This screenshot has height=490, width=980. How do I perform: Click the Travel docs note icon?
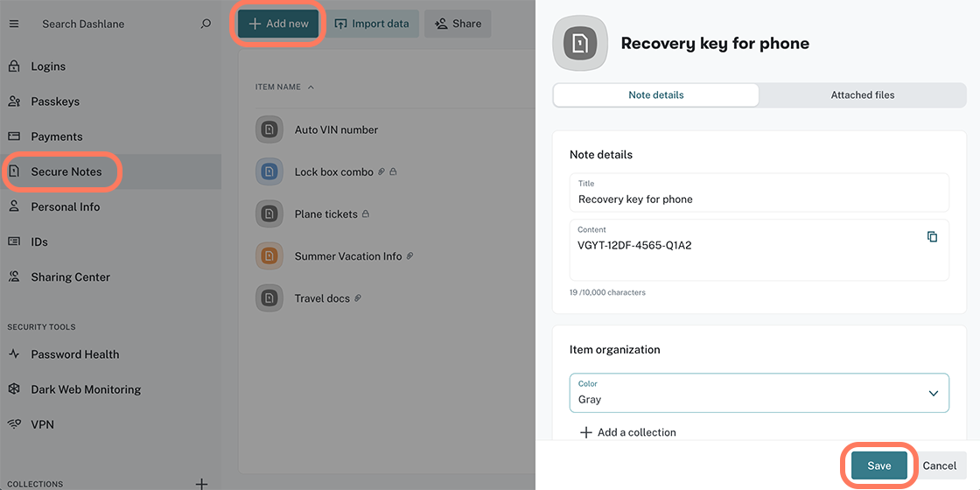269,298
